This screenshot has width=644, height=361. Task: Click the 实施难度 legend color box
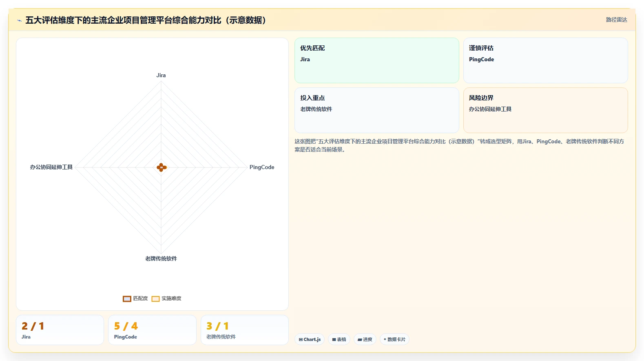(x=155, y=299)
